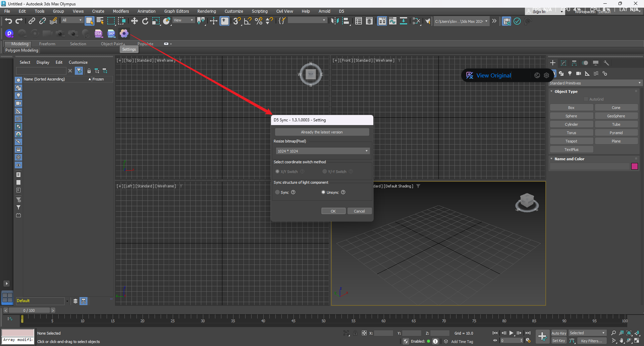Toggle Display Geometry filter in Scene Explorer
The width and height of the screenshot is (644, 346).
click(18, 80)
